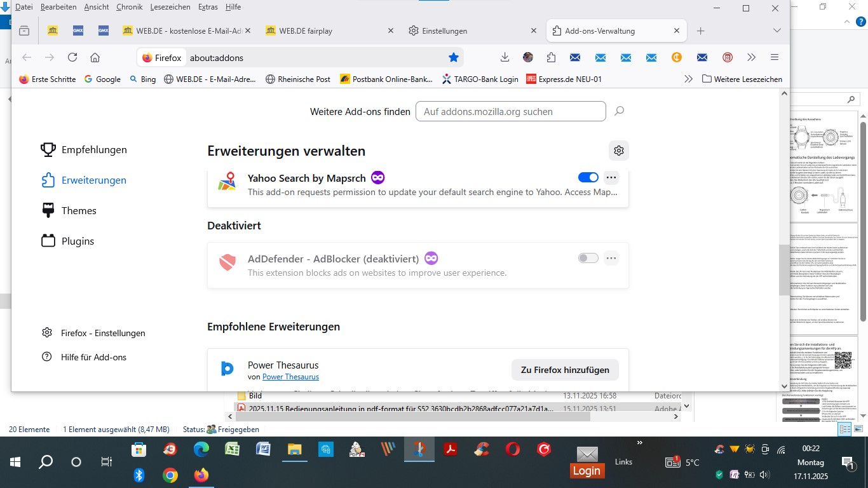Open Excel from the taskbar
Screen dimensions: 868x488
(x=232, y=450)
